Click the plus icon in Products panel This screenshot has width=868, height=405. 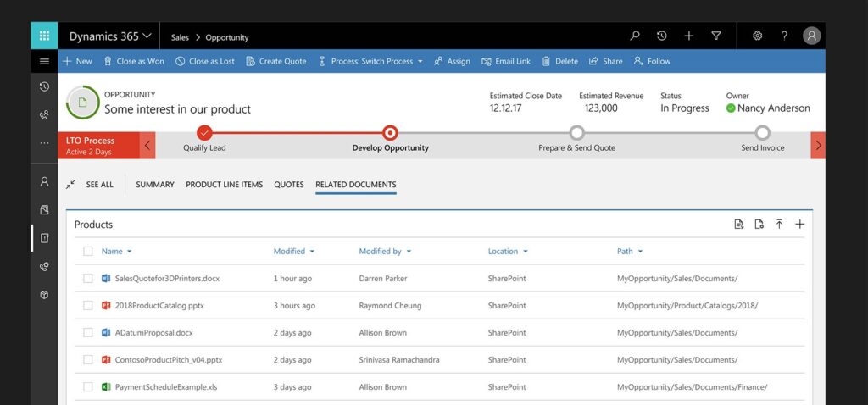point(799,225)
